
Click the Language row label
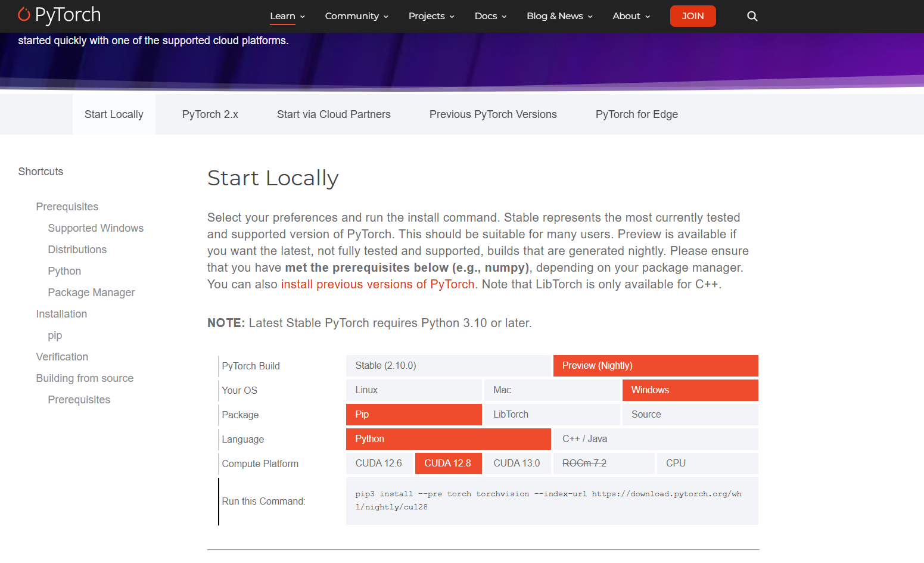pyautogui.click(x=243, y=439)
